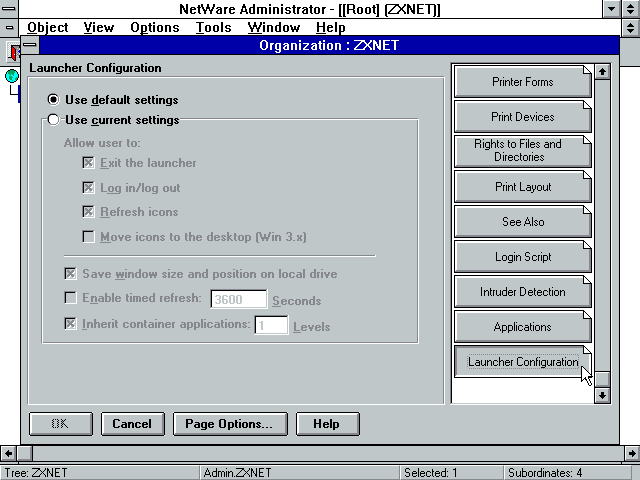Open the child window control menu box

tap(9, 27)
